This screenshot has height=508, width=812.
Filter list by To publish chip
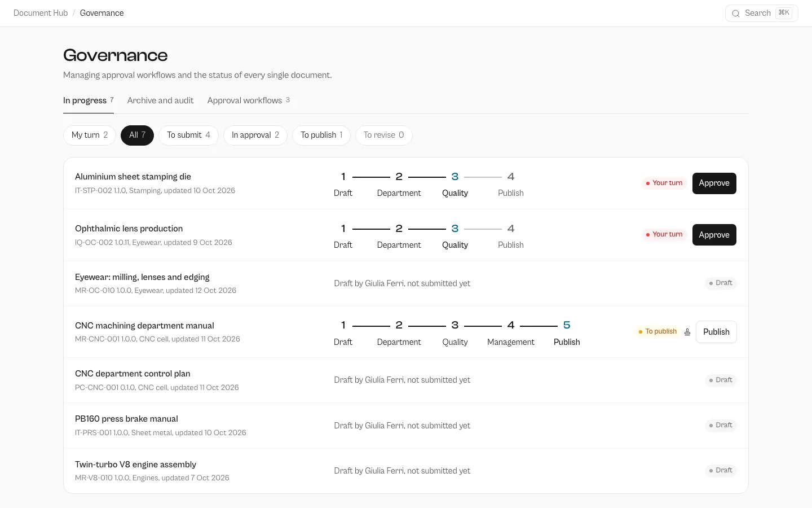pos(321,135)
